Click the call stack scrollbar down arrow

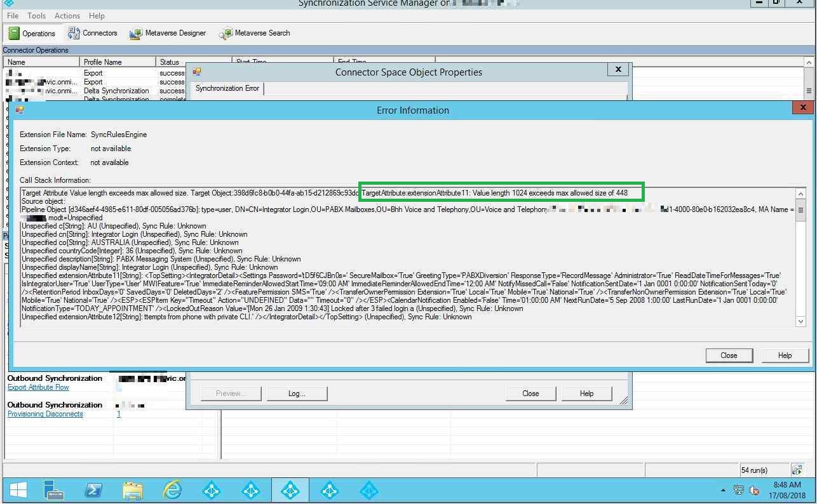[800, 321]
